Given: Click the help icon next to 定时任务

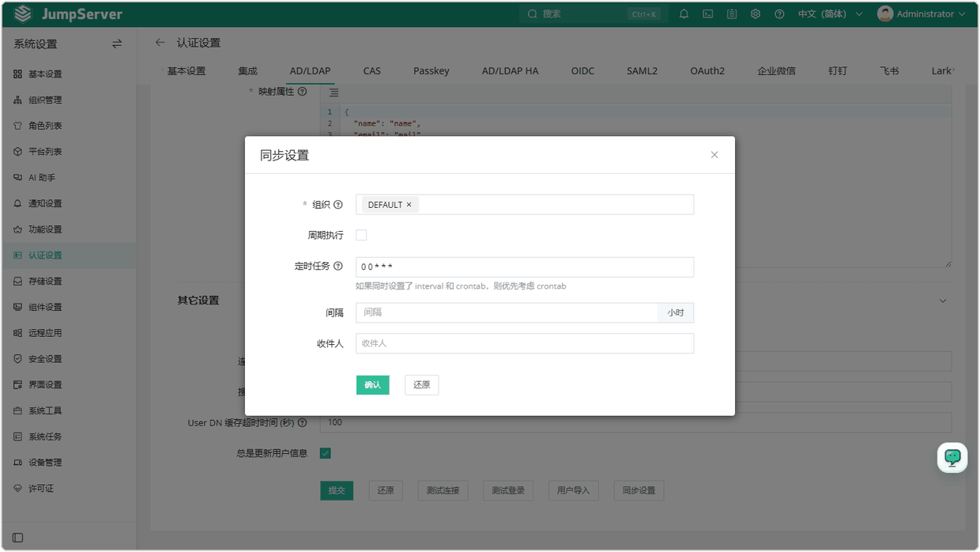Looking at the screenshot, I should click(338, 267).
